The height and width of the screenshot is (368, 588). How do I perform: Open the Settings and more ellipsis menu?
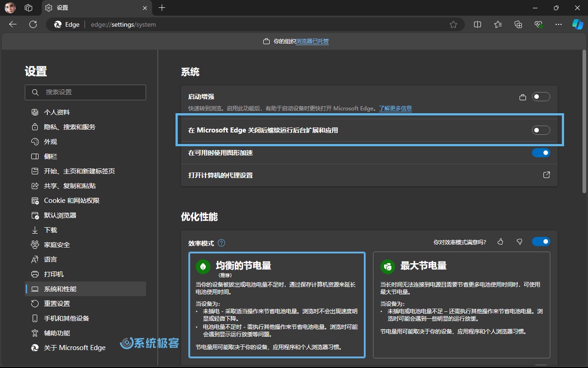(x=559, y=24)
